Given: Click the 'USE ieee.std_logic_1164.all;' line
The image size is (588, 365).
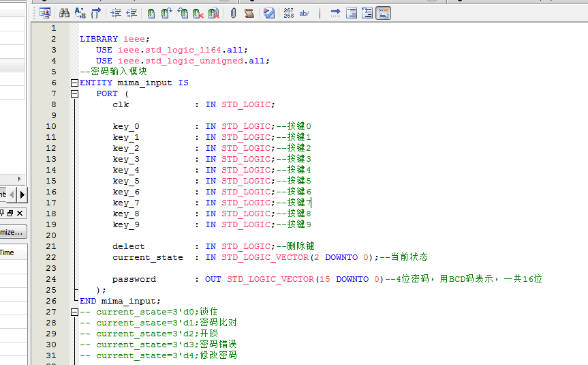Looking at the screenshot, I should click(x=172, y=50).
